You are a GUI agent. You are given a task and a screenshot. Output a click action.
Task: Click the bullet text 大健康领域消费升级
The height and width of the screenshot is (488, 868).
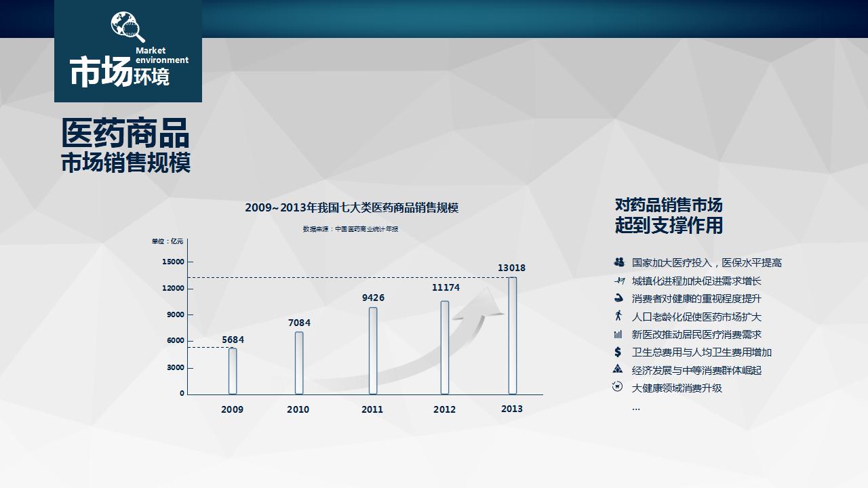click(x=677, y=388)
